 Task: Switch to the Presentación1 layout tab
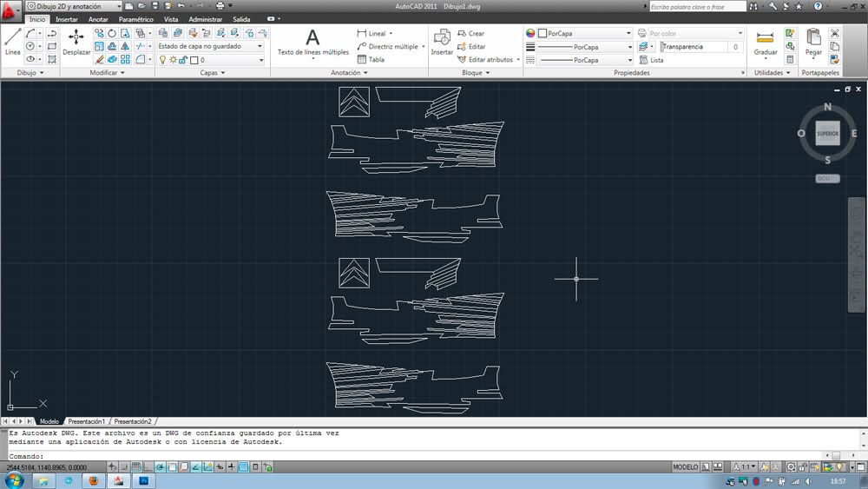click(86, 421)
